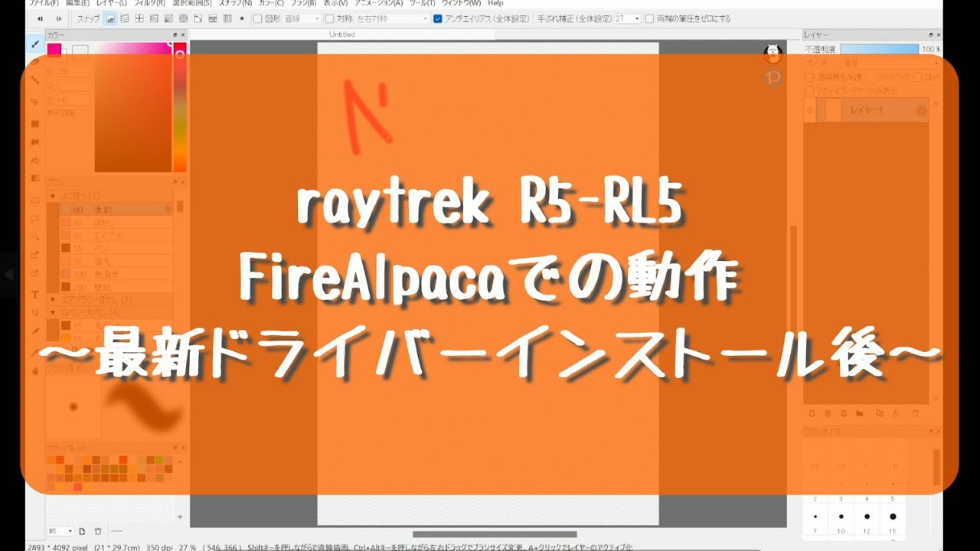Enable the crisscross snap icon
The width and height of the screenshot is (980, 551).
tap(140, 18)
